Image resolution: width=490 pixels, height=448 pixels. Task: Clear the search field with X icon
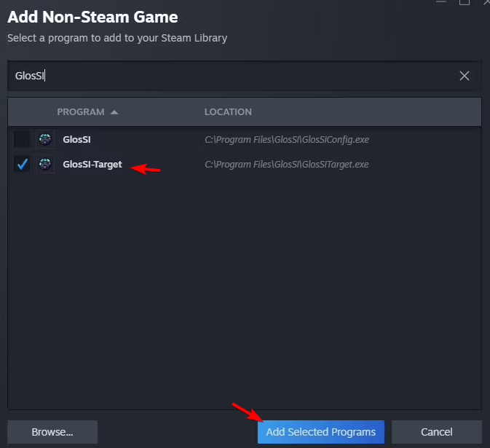coord(464,76)
